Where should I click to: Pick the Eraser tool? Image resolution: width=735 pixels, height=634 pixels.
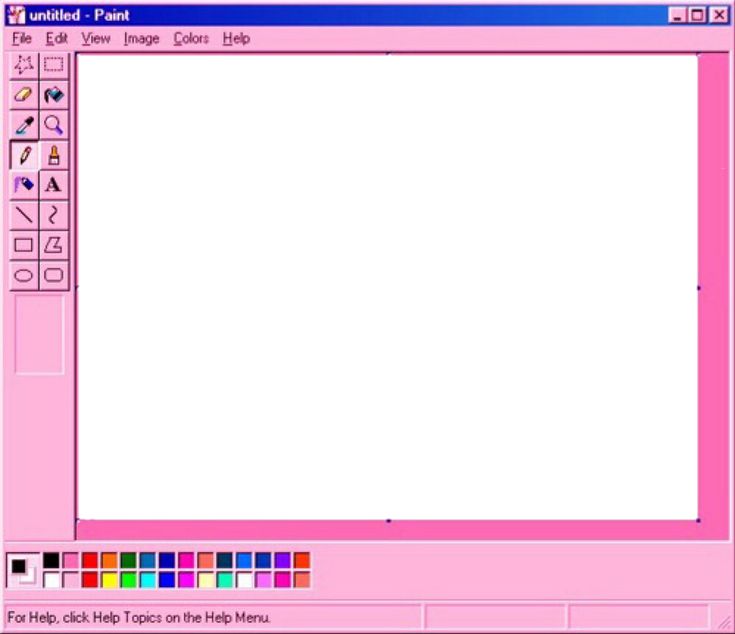point(24,95)
